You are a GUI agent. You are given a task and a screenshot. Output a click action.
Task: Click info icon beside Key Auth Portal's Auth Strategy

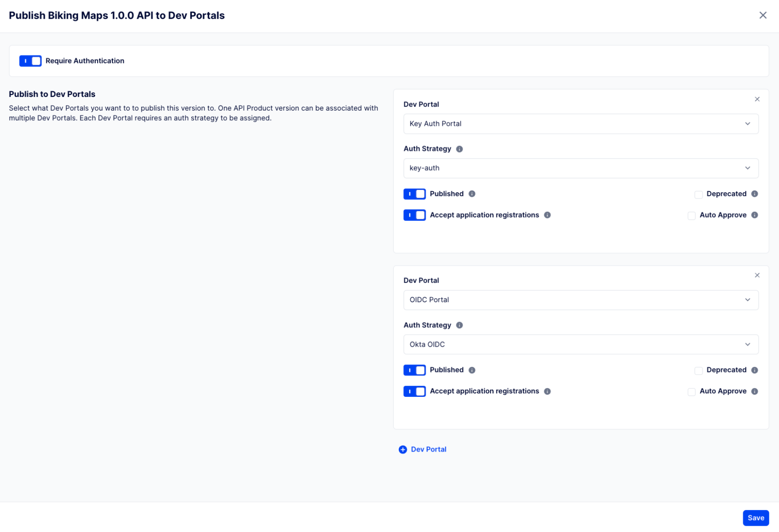[459, 149]
